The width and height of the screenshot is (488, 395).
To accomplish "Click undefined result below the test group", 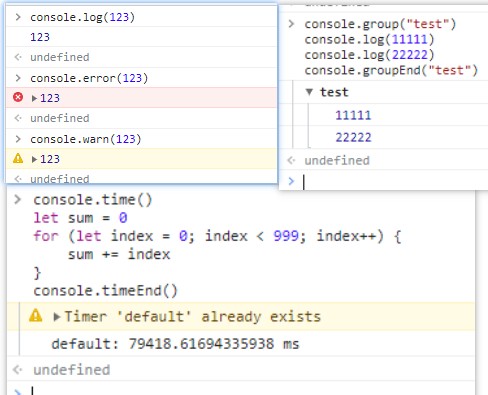I will coord(337,160).
